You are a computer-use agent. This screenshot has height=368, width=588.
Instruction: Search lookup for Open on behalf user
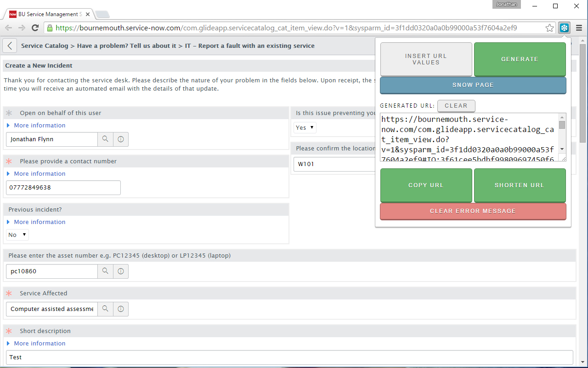(105, 139)
